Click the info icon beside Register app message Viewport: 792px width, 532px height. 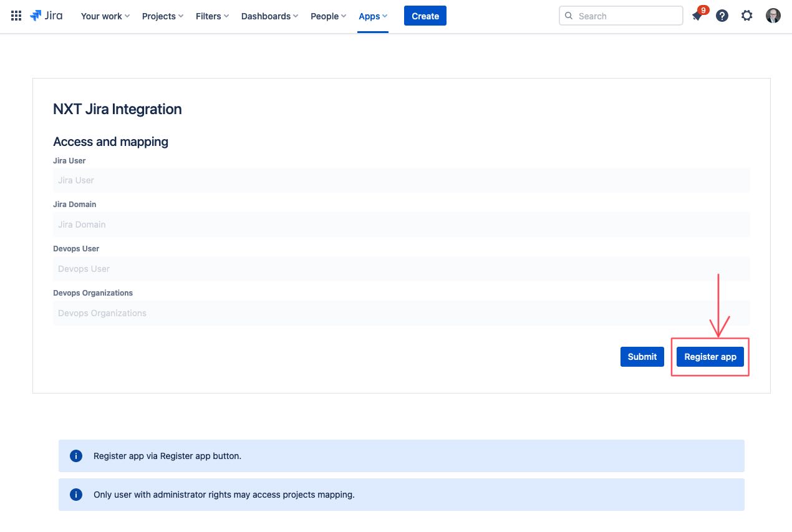coord(76,456)
